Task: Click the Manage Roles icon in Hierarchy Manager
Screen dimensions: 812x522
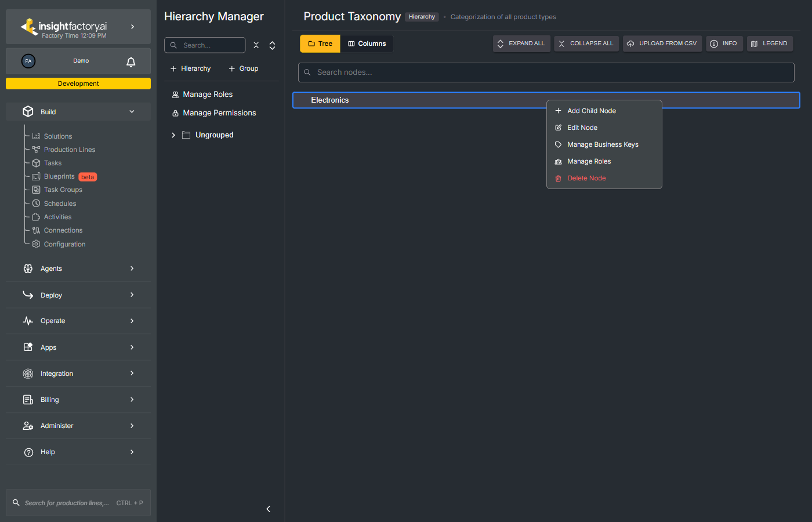Action: click(x=175, y=93)
